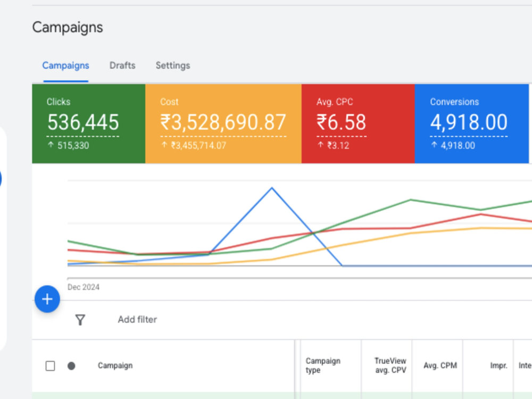Sort by the Campaign type column
Image resolution: width=532 pixels, height=399 pixels.
pos(323,365)
